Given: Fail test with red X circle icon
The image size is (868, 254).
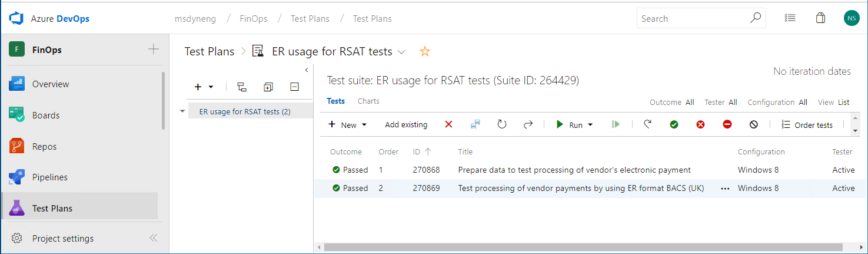Looking at the screenshot, I should click(x=700, y=124).
